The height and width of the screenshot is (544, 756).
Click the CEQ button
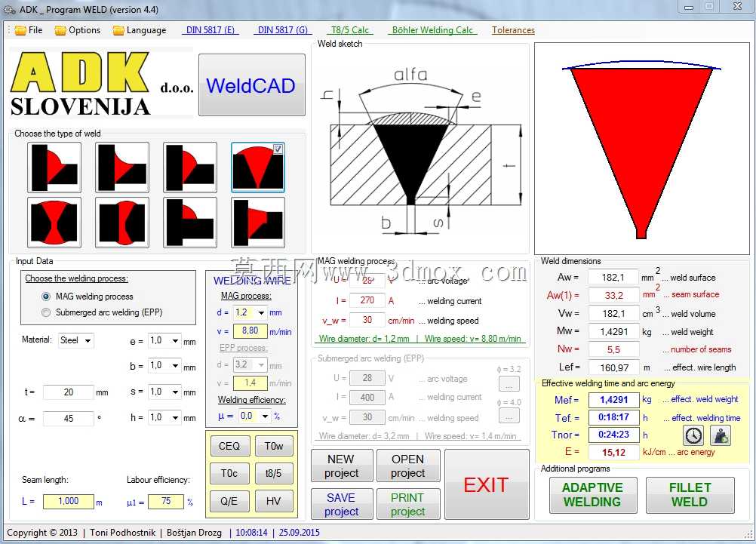click(x=229, y=446)
